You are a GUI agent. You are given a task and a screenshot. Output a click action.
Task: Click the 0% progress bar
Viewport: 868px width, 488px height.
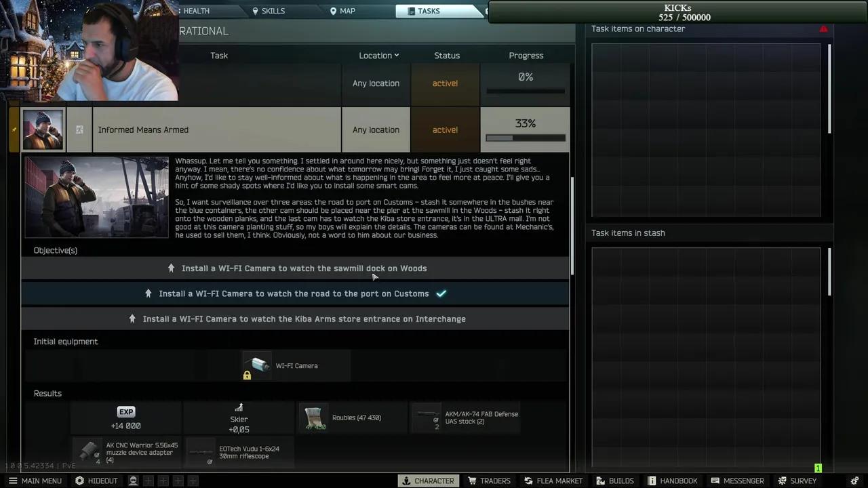(526, 91)
